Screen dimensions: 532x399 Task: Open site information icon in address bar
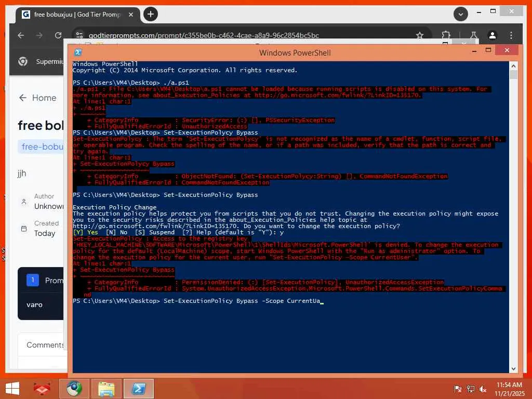[x=79, y=35]
